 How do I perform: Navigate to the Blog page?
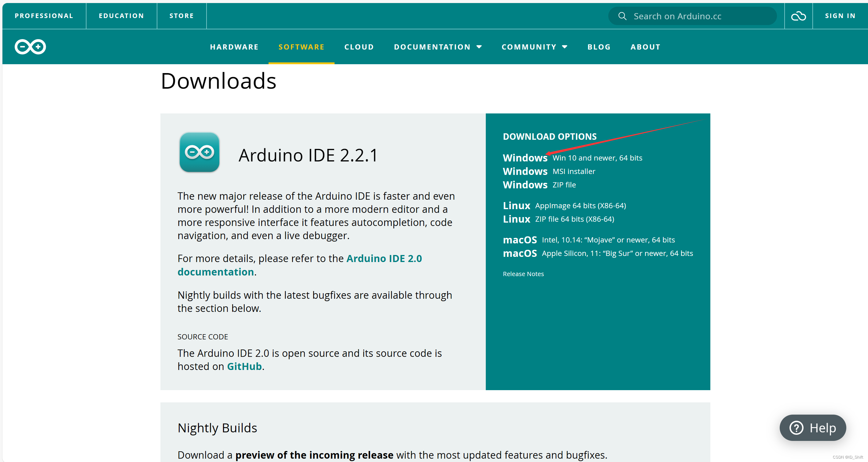(x=599, y=47)
